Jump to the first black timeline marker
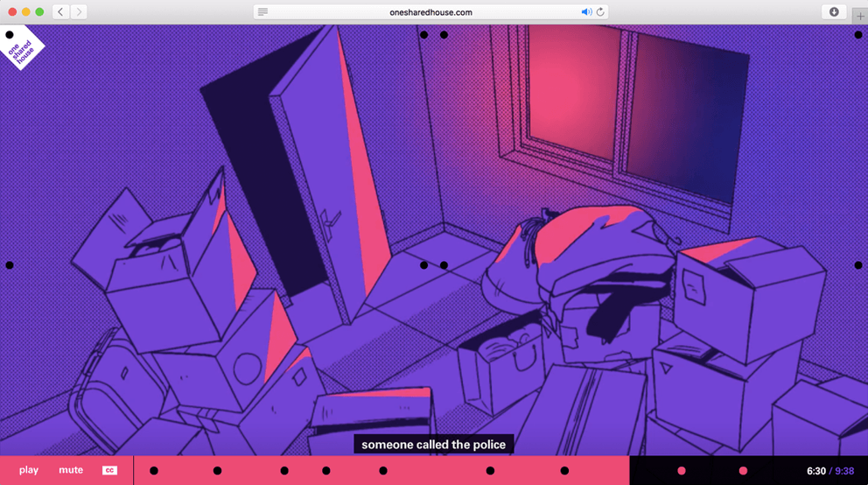Viewport: 868px width, 485px height. 154,471
